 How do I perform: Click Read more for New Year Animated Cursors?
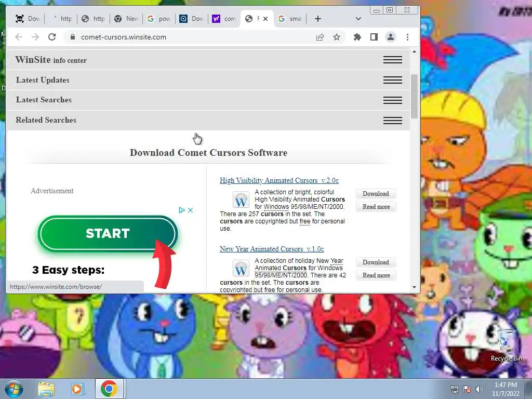pyautogui.click(x=376, y=275)
